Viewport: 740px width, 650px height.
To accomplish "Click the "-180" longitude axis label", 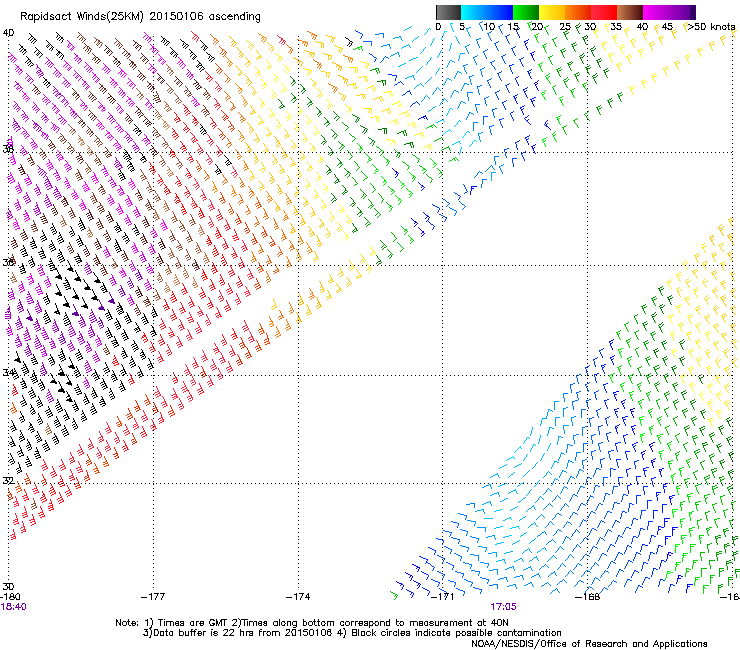I will (x=10, y=597).
